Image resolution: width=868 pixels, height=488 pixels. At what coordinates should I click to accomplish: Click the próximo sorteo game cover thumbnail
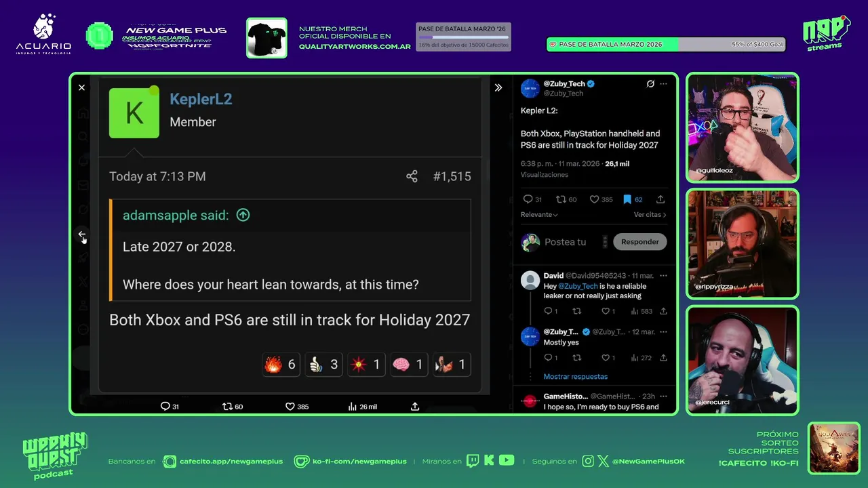[x=834, y=448]
